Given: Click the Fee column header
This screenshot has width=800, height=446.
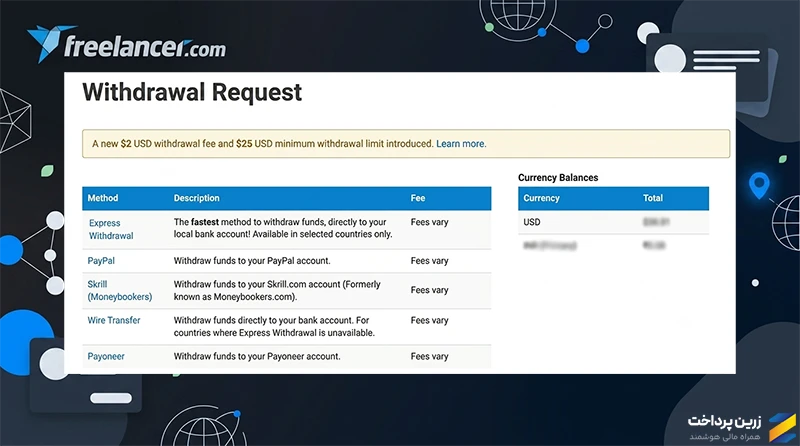Looking at the screenshot, I should 418,198.
